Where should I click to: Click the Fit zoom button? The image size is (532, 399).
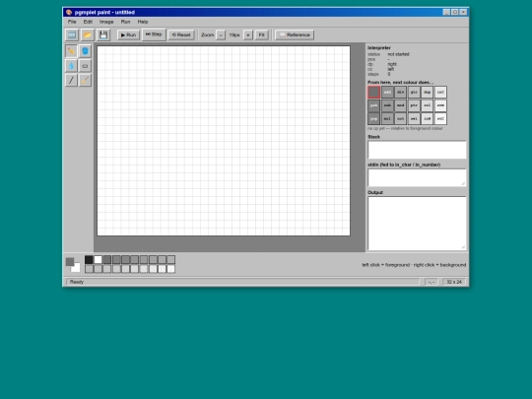click(262, 34)
